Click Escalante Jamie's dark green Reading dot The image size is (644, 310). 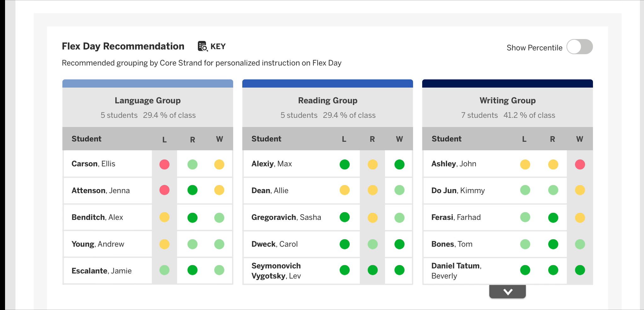[x=192, y=270]
